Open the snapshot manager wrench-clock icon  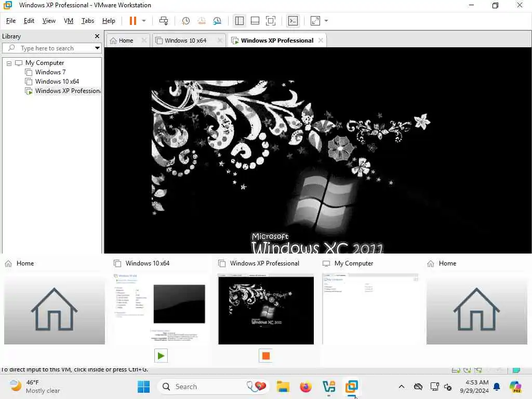click(x=217, y=21)
